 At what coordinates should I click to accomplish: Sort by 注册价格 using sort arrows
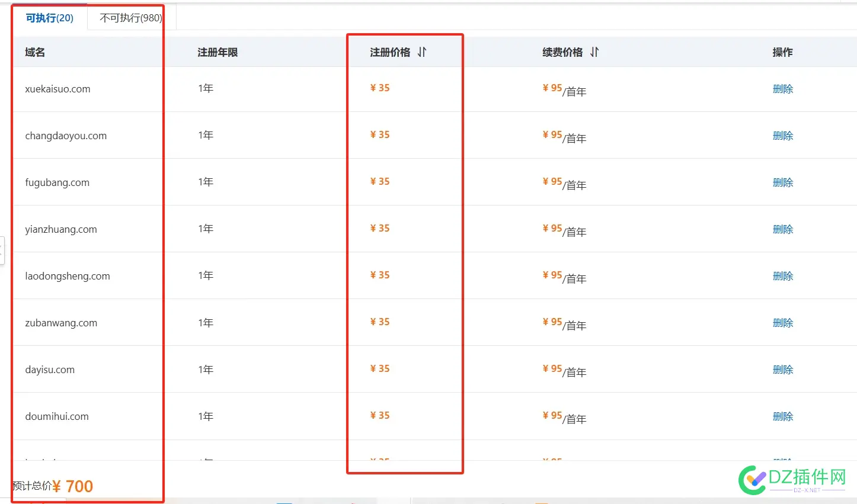click(x=422, y=52)
